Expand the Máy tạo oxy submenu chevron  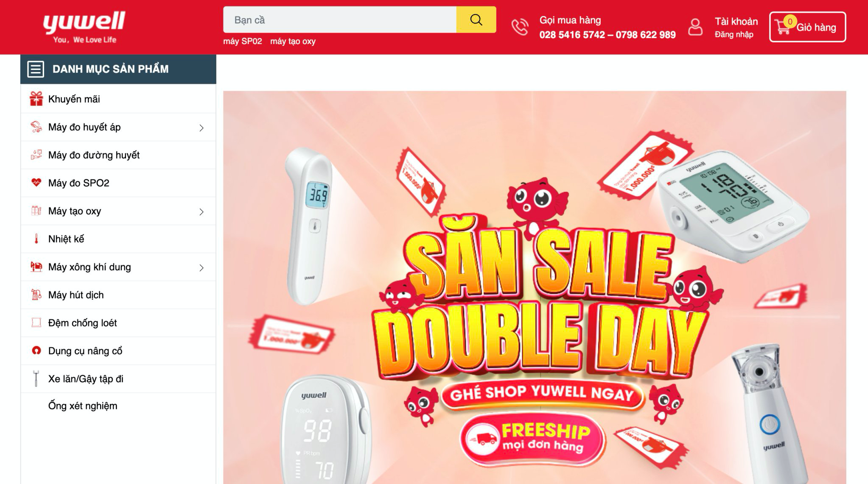[x=202, y=211]
